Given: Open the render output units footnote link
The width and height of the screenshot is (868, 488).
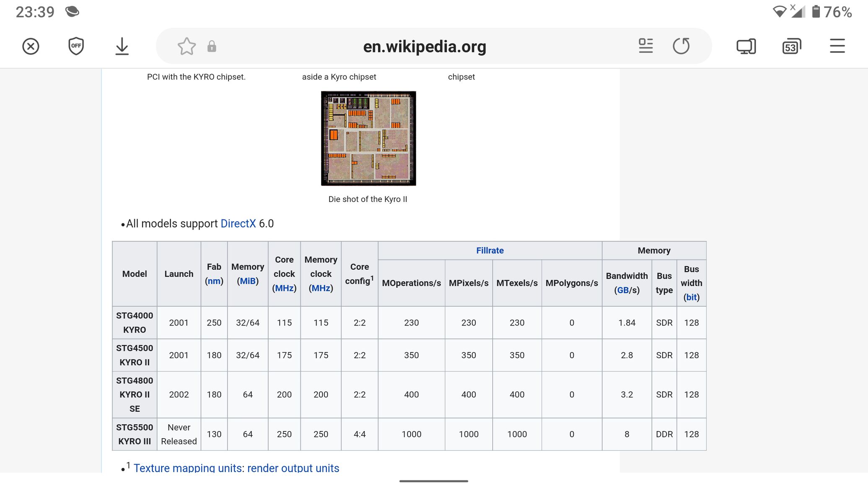Looking at the screenshot, I should (293, 468).
